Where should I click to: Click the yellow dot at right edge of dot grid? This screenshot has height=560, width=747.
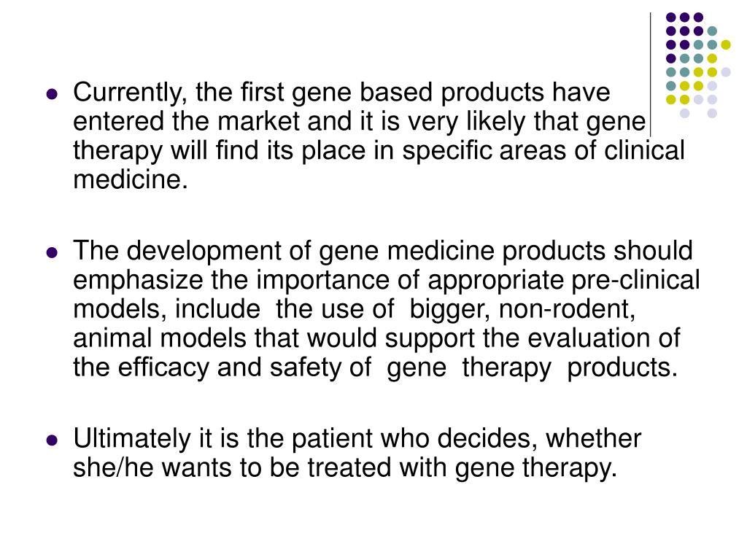[726, 44]
